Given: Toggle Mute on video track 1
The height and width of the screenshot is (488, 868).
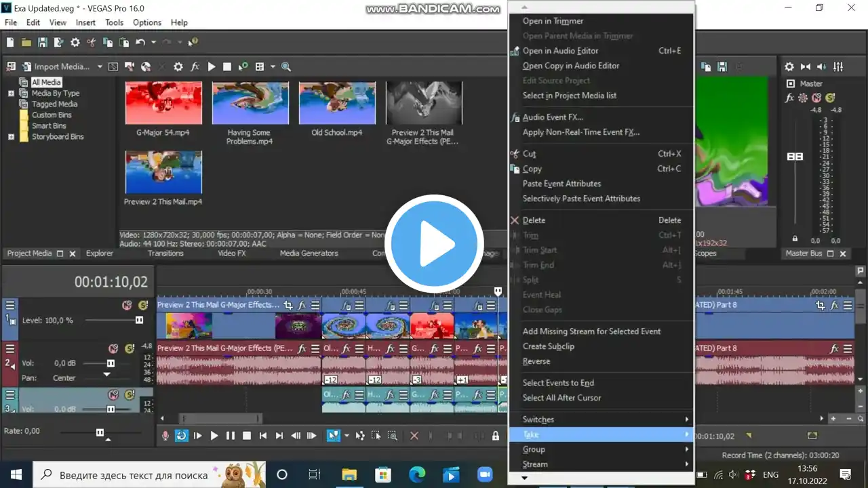Looking at the screenshot, I should click(x=127, y=306).
